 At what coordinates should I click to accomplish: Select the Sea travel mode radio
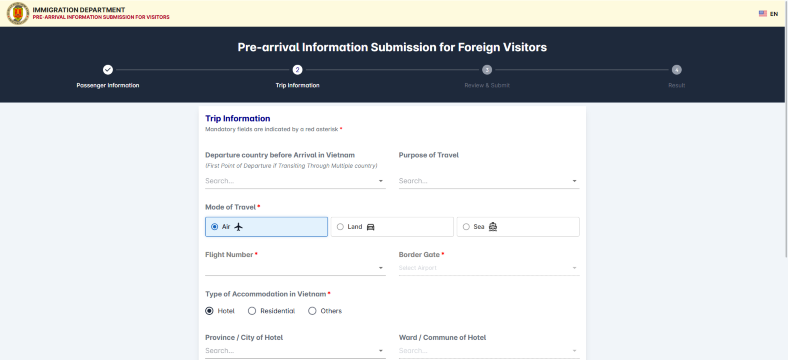(x=466, y=227)
